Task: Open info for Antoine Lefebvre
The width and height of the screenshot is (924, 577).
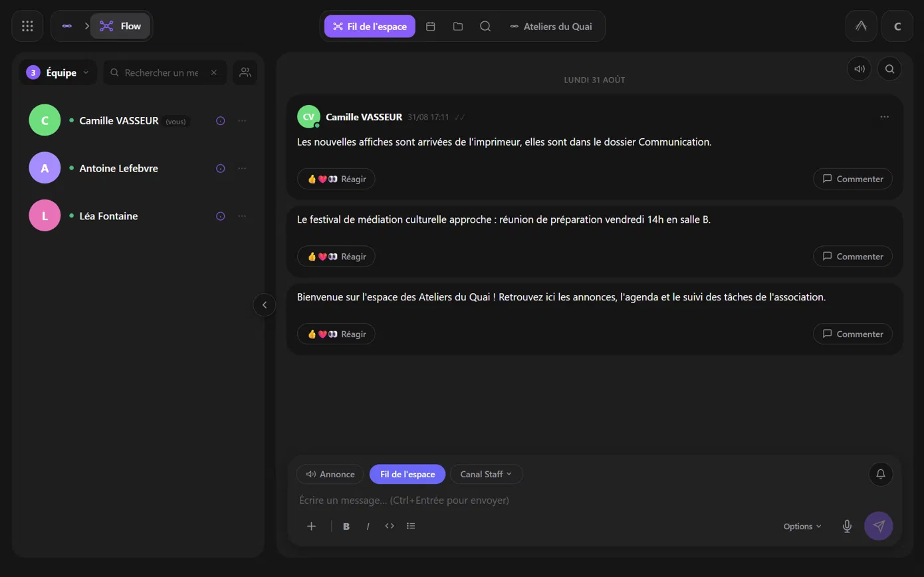Action: (x=221, y=169)
